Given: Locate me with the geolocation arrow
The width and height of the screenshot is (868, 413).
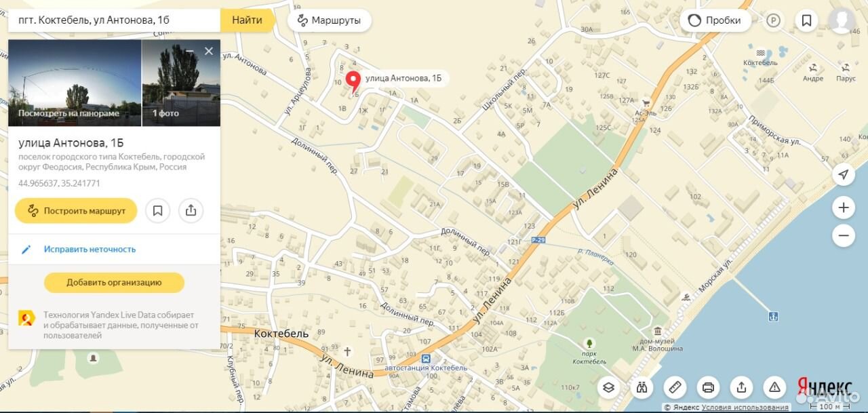Looking at the screenshot, I should (x=843, y=174).
